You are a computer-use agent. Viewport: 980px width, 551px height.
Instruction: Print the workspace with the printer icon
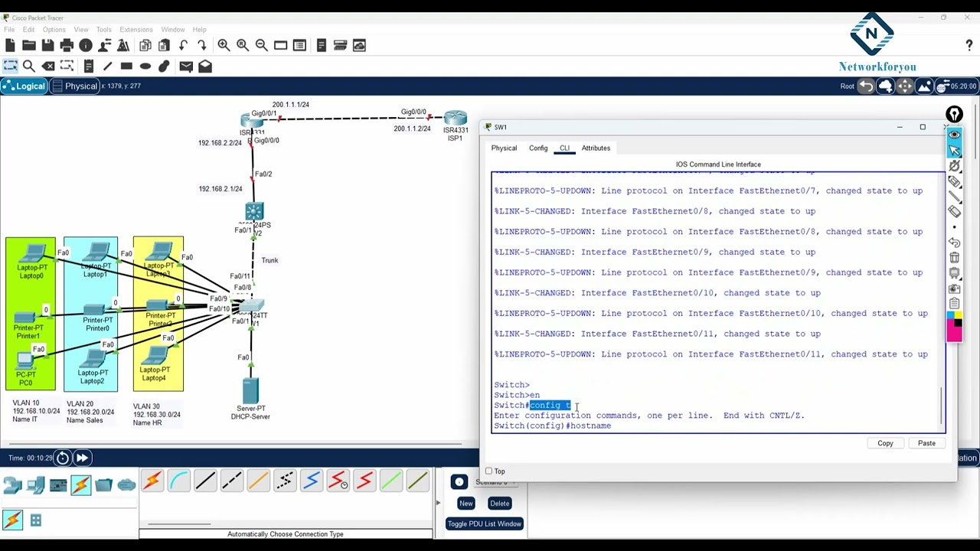(67, 45)
